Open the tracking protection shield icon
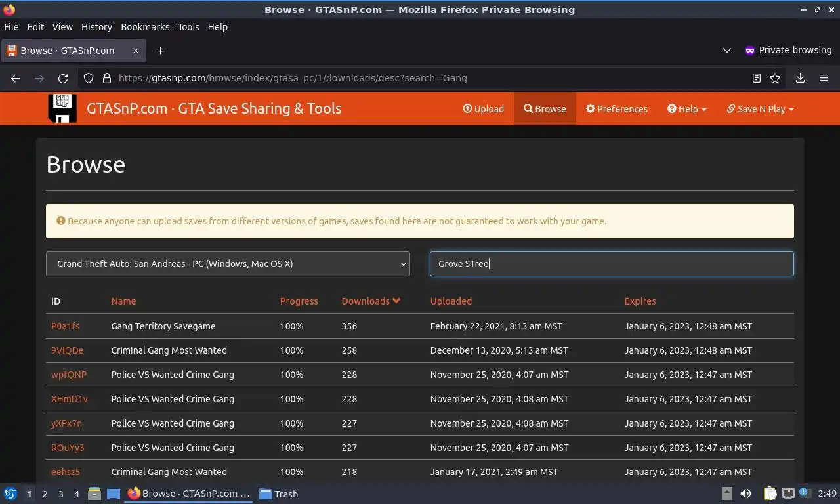This screenshot has height=504, width=840. [89, 78]
